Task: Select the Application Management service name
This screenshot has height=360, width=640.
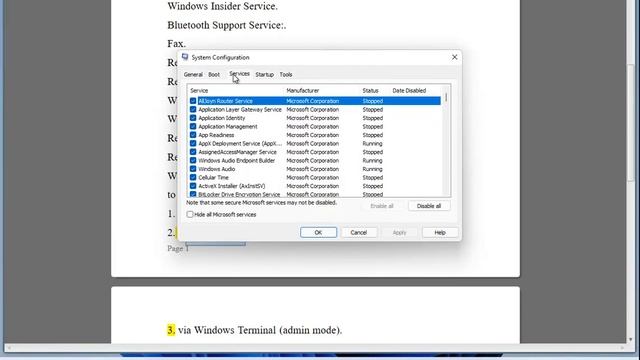Action: coord(228,127)
